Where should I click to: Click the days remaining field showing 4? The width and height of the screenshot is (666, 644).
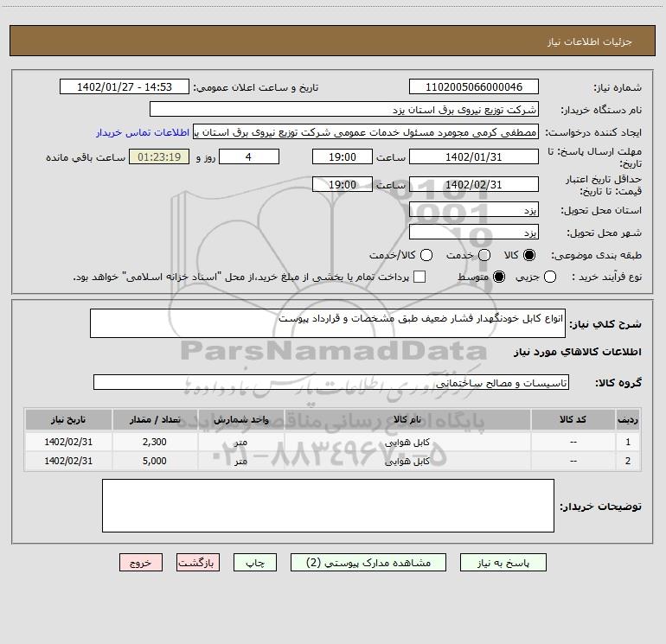point(249,156)
